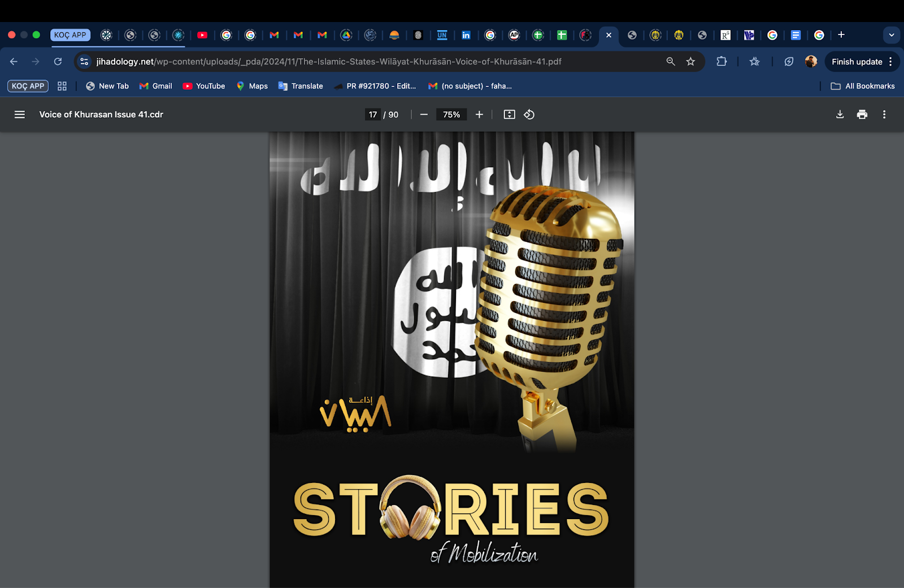
Task: Open PDF viewer more actions menu
Action: pos(884,115)
